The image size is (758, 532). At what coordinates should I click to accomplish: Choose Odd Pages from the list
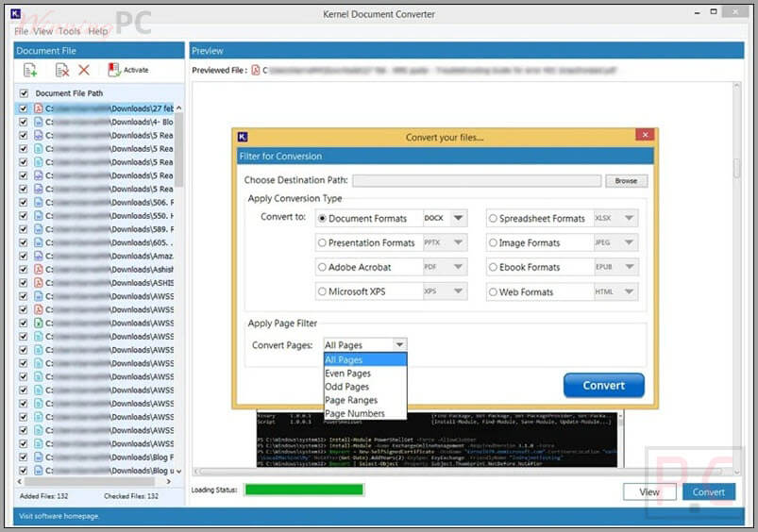365,387
